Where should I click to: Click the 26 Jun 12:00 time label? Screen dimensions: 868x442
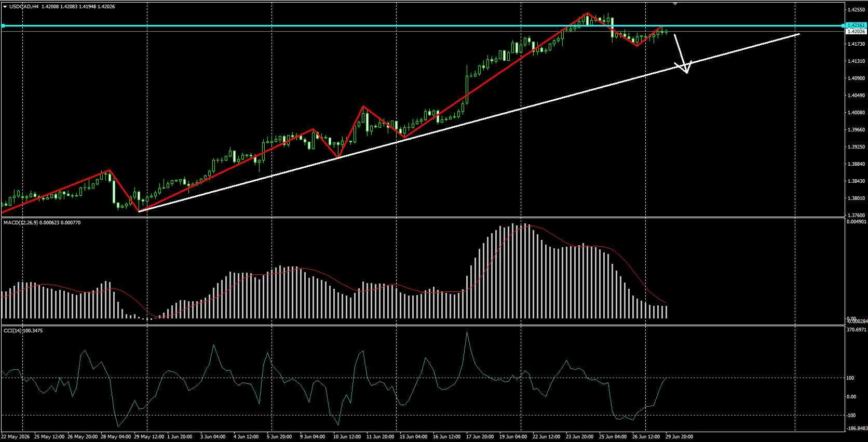pos(645,437)
